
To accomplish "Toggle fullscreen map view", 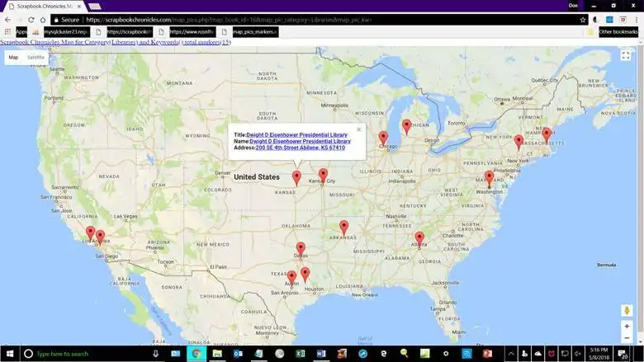I will pyautogui.click(x=626, y=56).
